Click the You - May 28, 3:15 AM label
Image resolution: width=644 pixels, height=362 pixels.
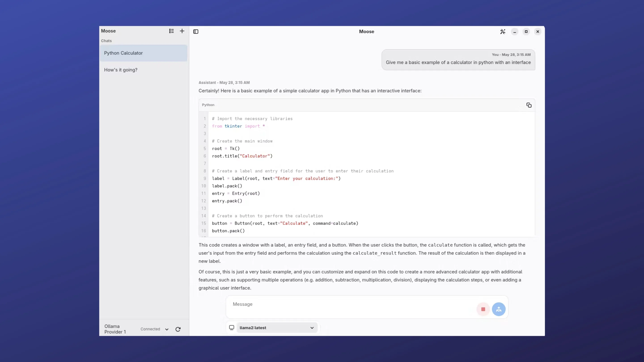[x=511, y=55]
